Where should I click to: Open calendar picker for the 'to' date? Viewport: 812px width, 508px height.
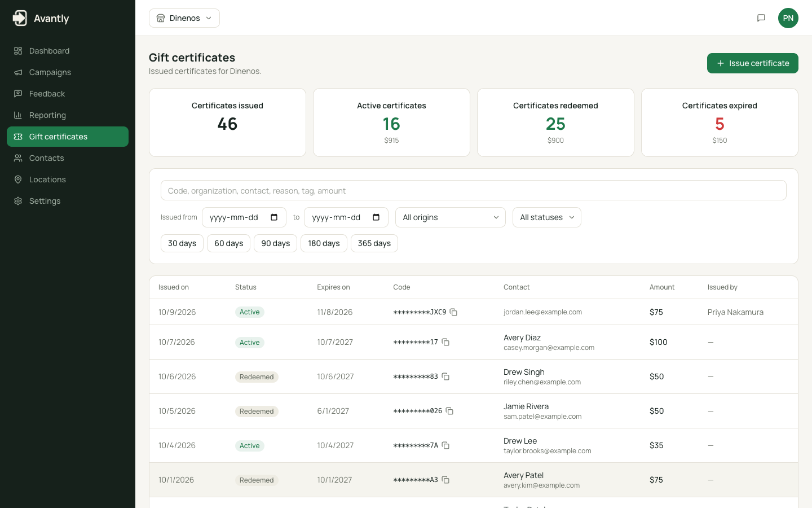[x=376, y=217]
